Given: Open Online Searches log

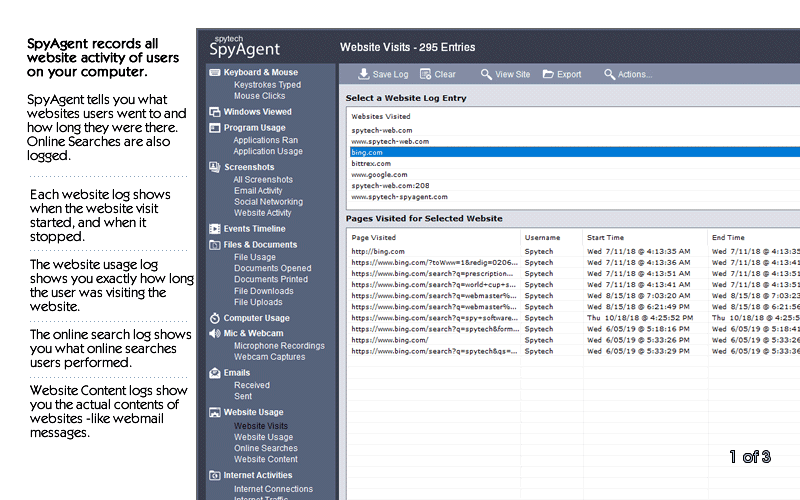Looking at the screenshot, I should 266,448.
